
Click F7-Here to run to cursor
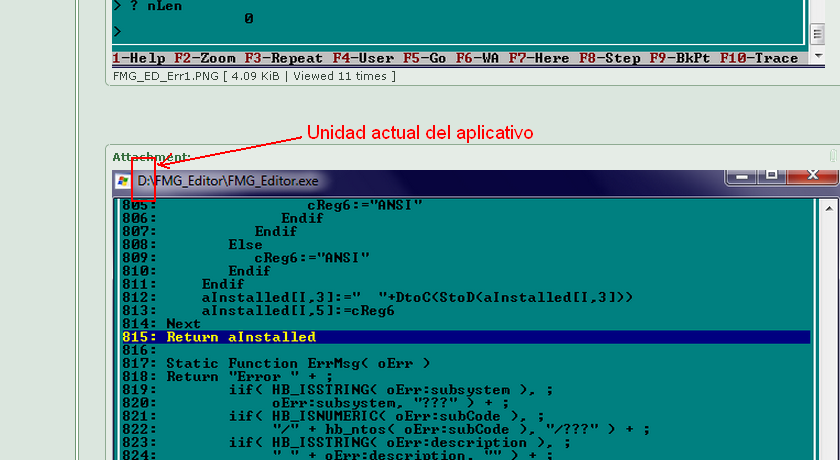pyautogui.click(x=539, y=58)
